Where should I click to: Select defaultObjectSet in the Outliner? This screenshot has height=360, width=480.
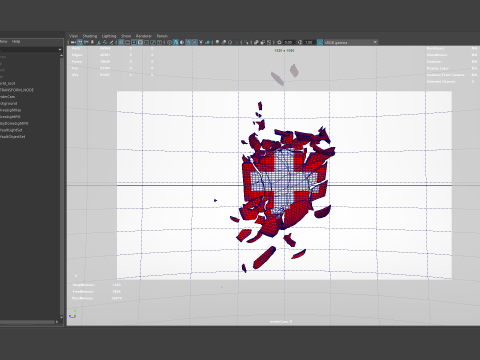pyautogui.click(x=12, y=137)
